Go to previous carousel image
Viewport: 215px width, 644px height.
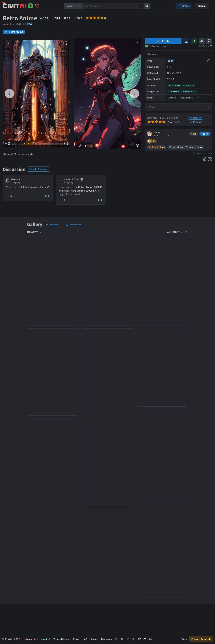point(9,93)
